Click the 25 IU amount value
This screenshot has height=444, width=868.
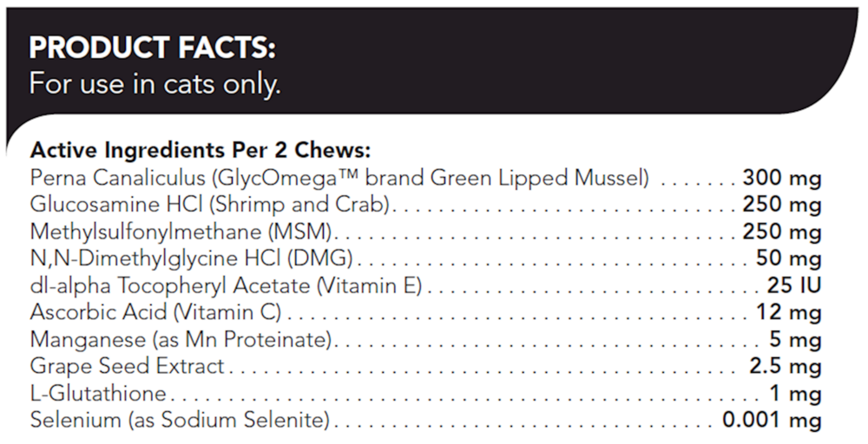(793, 286)
